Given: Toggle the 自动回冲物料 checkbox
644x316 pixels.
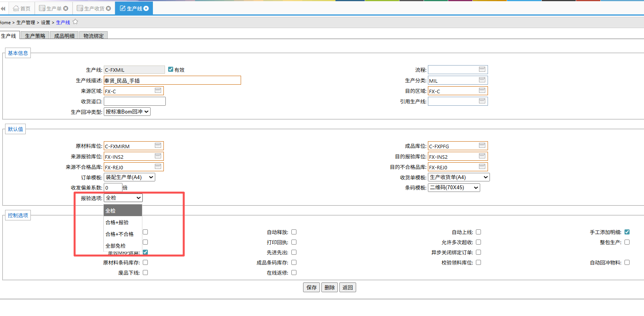Looking at the screenshot, I should click(x=627, y=262).
